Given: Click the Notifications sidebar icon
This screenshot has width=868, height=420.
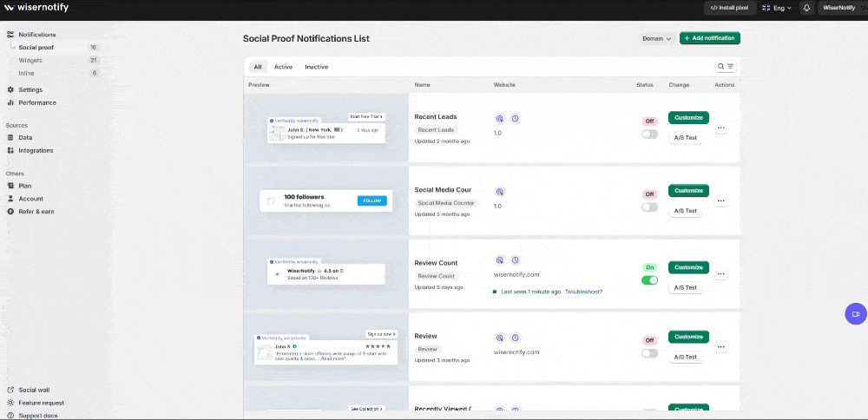Looking at the screenshot, I should (10, 35).
